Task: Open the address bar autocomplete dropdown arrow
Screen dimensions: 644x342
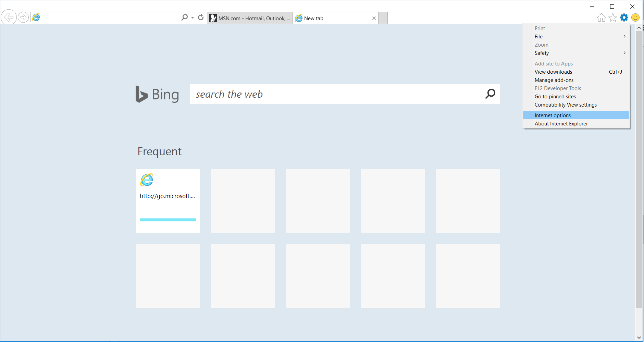Action: [193, 17]
